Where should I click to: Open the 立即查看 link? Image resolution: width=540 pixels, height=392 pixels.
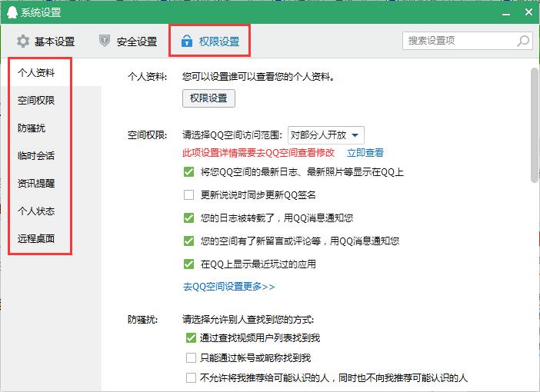(365, 152)
